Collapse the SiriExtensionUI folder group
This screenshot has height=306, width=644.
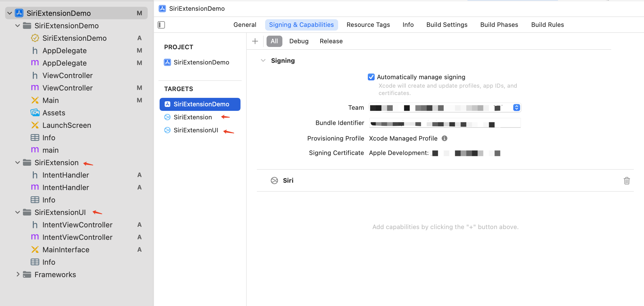(18, 212)
